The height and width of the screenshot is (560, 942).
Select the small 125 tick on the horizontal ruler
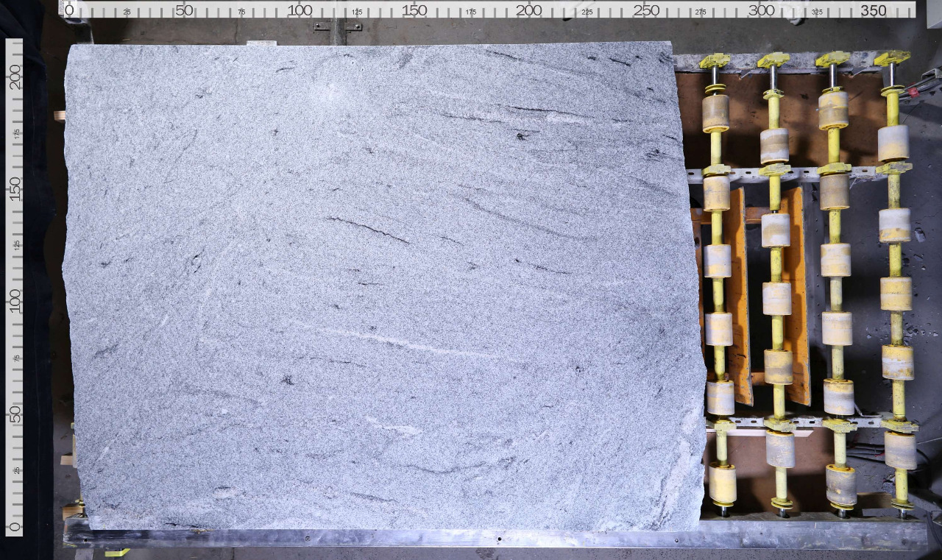pos(357,12)
